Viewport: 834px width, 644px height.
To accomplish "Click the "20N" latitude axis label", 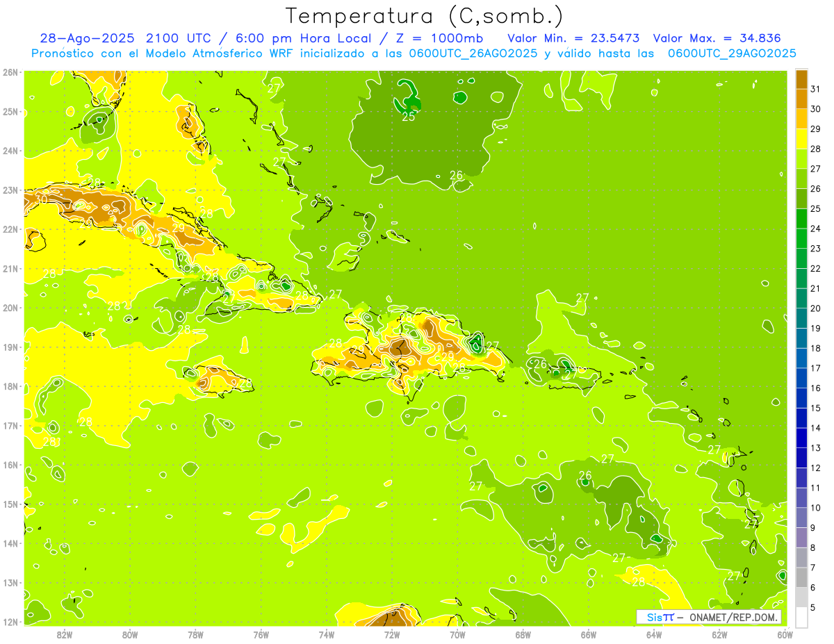I will click(10, 308).
